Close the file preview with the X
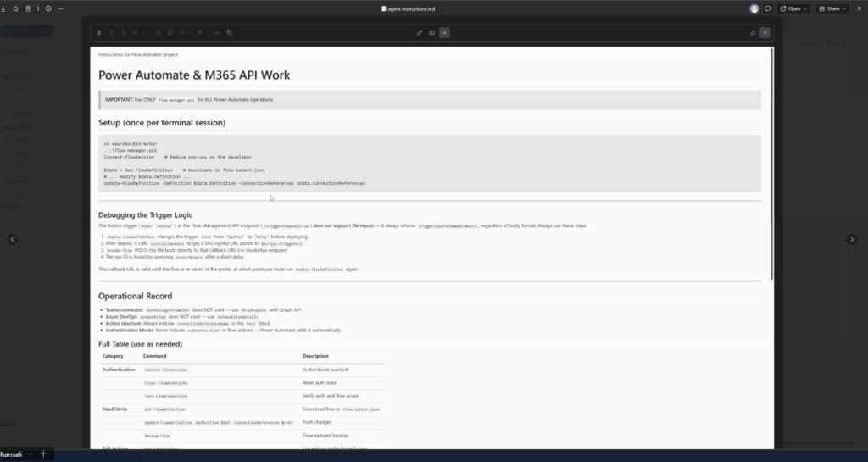This screenshot has height=462, width=868. click(x=860, y=8)
